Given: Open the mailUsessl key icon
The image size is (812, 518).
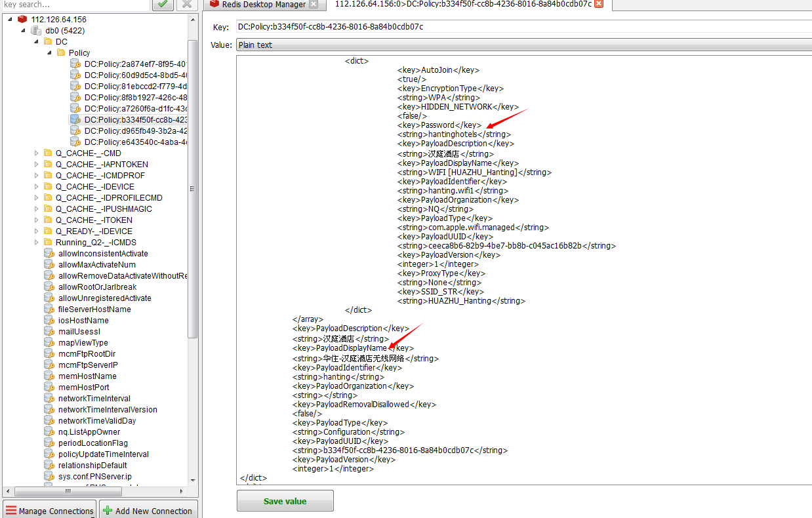Looking at the screenshot, I should point(49,331).
